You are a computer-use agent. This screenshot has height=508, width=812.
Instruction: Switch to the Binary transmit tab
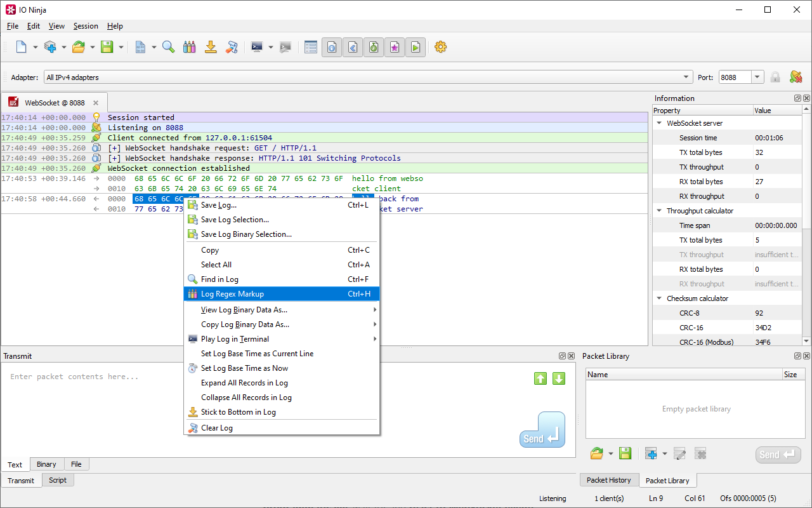(46, 464)
